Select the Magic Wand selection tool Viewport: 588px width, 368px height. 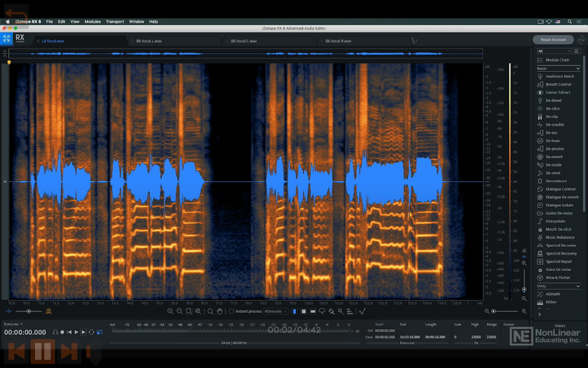340,311
